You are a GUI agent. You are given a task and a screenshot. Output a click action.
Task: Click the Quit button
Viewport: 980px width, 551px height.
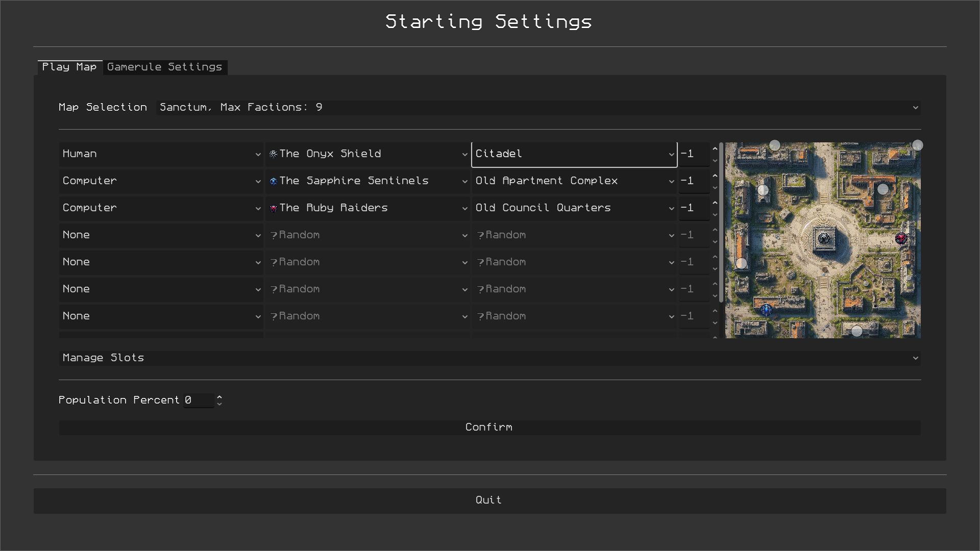click(489, 500)
